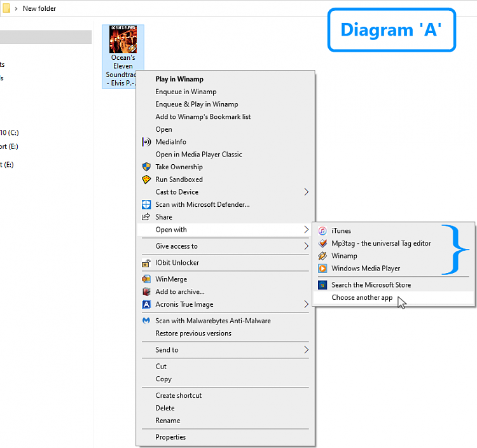Click New folder in the address bar
Viewport: 477px width, 448px height.
39,8
